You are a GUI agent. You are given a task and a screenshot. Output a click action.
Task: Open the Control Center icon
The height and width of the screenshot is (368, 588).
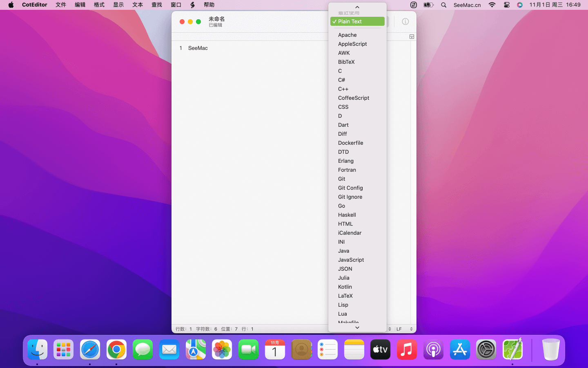(506, 5)
